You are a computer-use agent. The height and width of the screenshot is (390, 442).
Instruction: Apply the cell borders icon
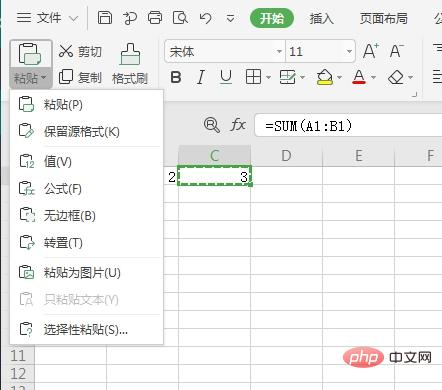253,77
